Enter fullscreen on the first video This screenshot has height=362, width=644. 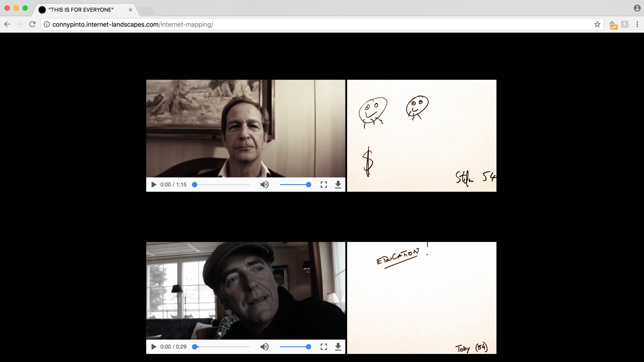(324, 185)
